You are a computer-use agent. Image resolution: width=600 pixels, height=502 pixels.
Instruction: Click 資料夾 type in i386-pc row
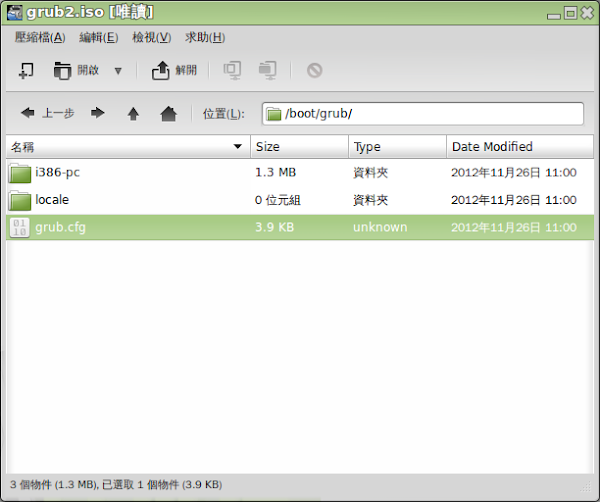370,173
